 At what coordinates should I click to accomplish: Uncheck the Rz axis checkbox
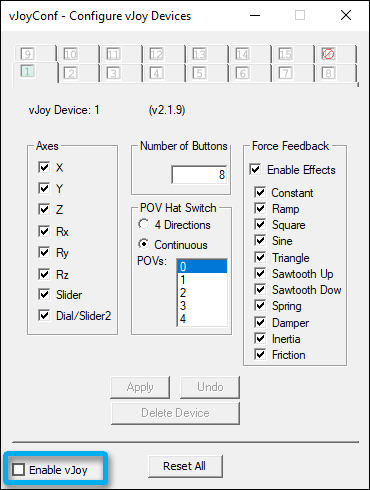(44, 274)
